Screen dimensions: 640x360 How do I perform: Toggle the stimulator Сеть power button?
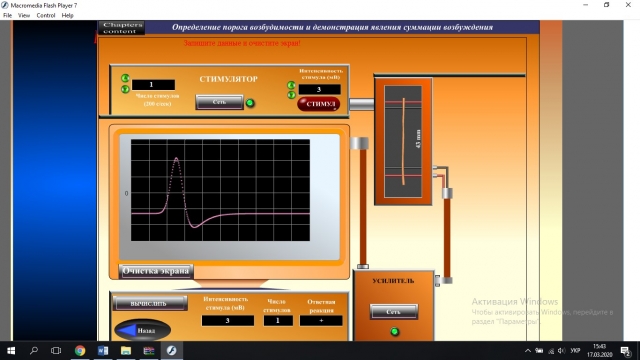(219, 102)
